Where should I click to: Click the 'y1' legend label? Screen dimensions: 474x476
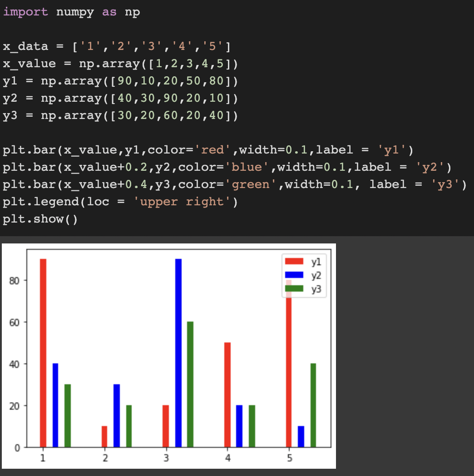(316, 262)
